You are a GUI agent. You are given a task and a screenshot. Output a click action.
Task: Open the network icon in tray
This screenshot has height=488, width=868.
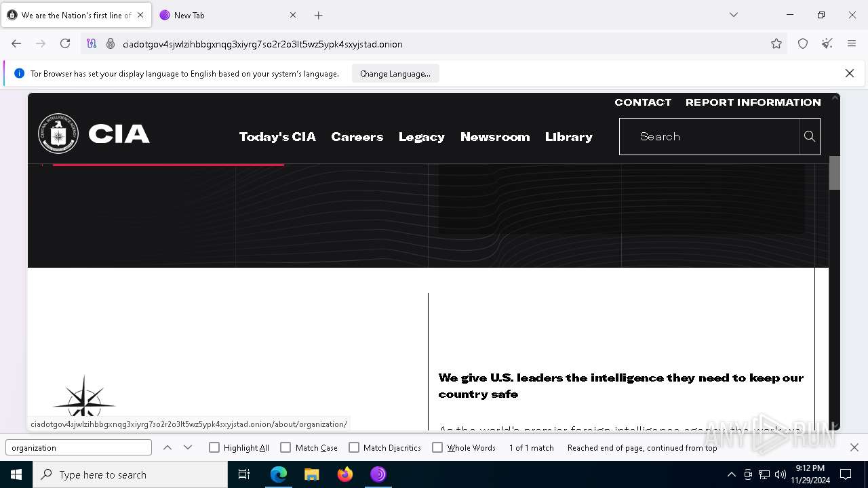[x=764, y=474]
